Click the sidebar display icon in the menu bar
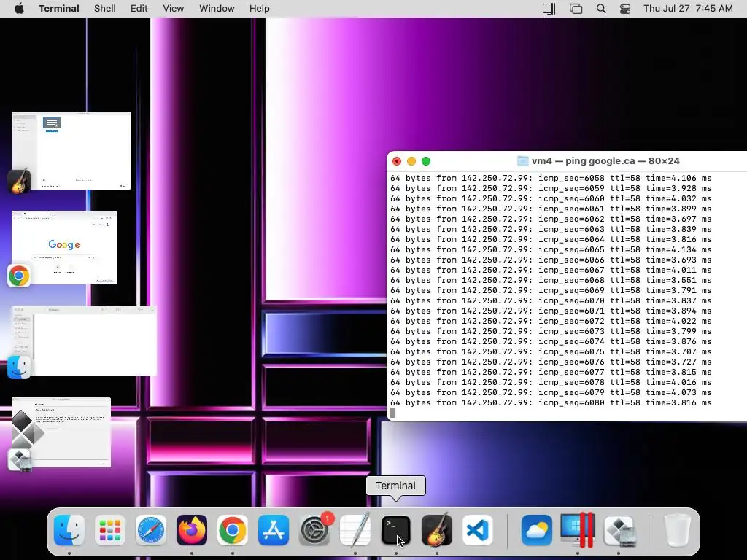 (x=549, y=8)
